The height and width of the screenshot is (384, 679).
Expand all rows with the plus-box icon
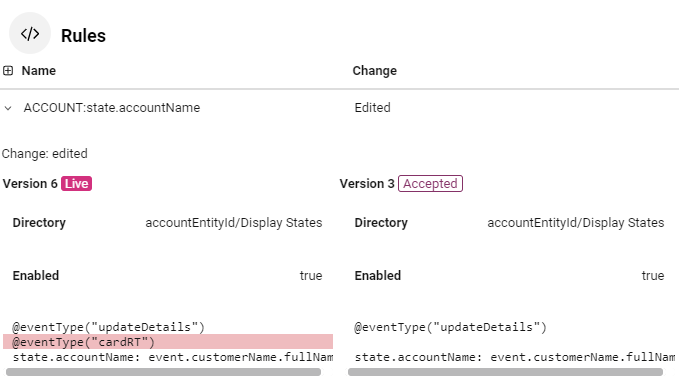[x=8, y=71]
